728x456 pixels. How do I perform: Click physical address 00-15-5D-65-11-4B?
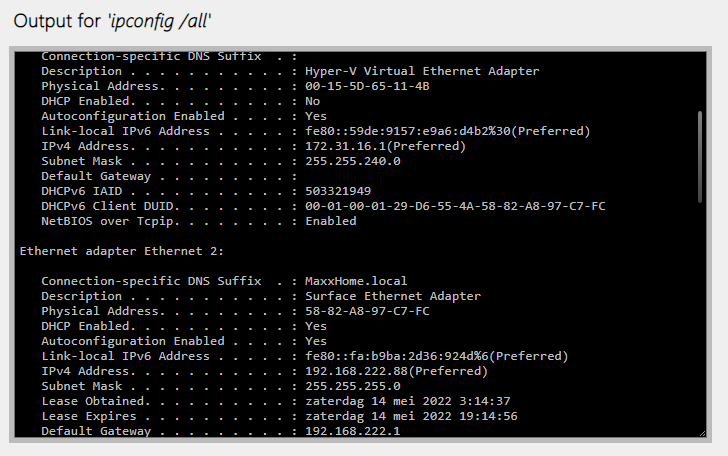coord(367,86)
